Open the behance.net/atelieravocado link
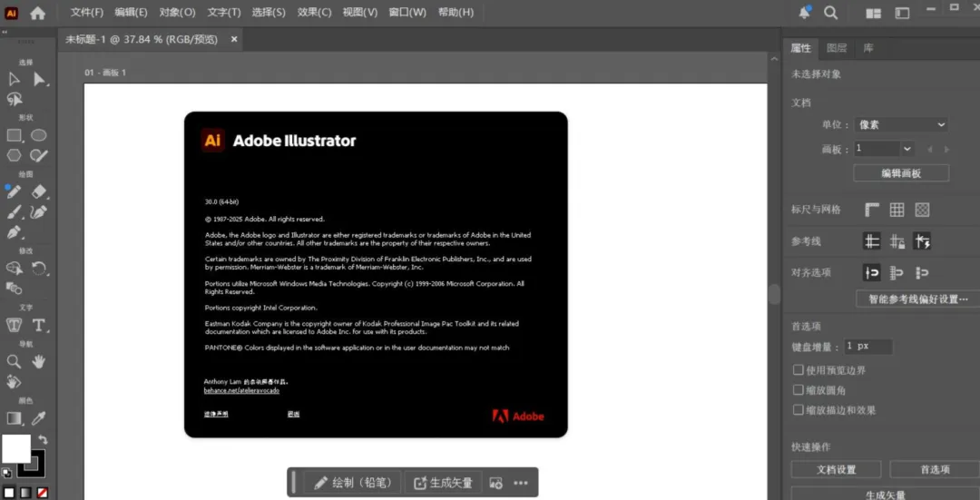Screen dimensions: 980x500 (x=241, y=390)
